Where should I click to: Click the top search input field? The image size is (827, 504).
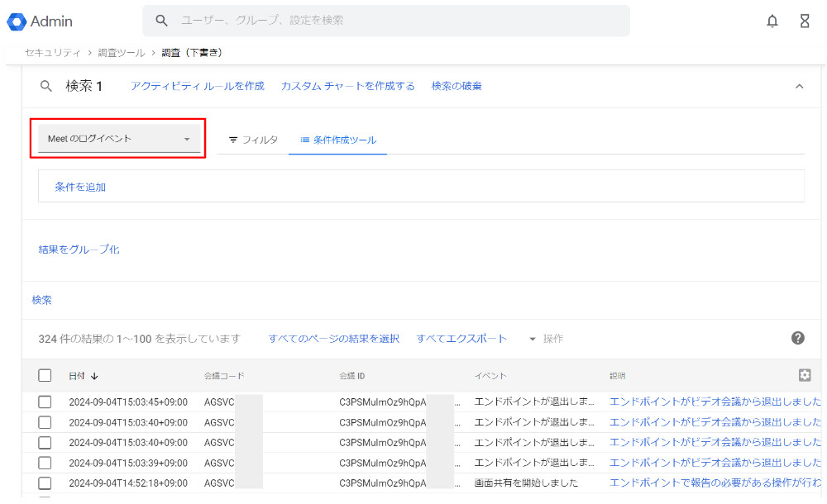(397, 21)
